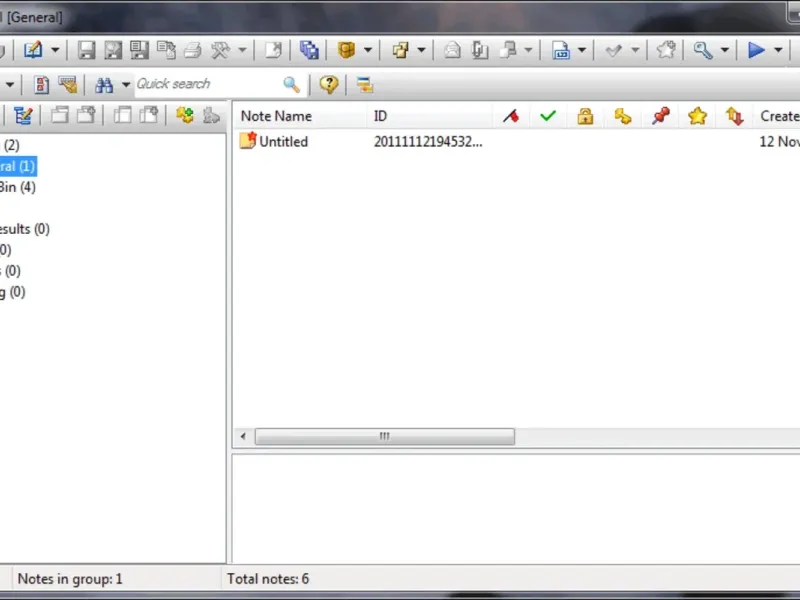Screen dimensions: 800x600
Task: Sort by Note Name column header
Action: pos(300,116)
